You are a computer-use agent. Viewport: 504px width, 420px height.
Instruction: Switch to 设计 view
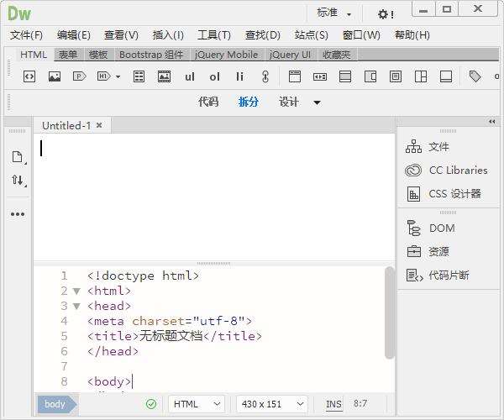coord(289,102)
